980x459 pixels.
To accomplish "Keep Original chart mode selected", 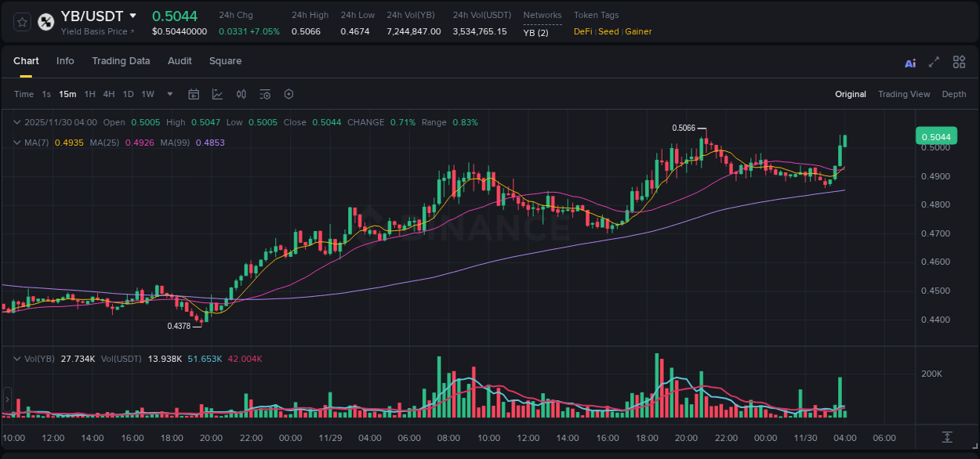I will 850,94.
